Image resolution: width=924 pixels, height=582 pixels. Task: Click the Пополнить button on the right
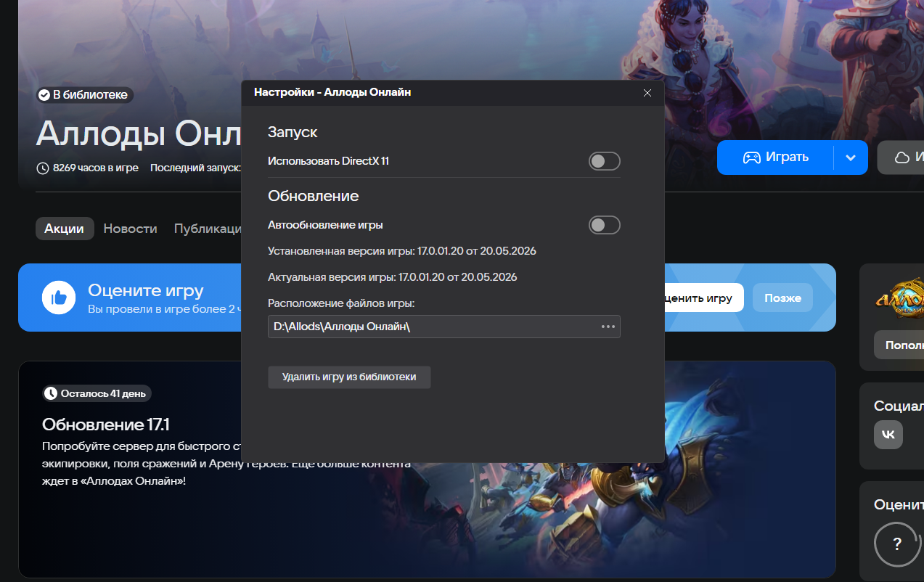pos(899,345)
